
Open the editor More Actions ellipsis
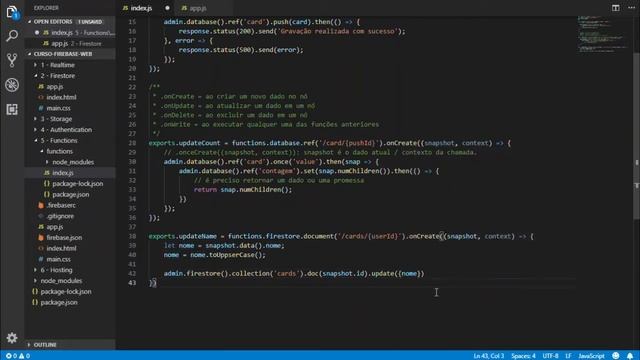click(x=631, y=8)
